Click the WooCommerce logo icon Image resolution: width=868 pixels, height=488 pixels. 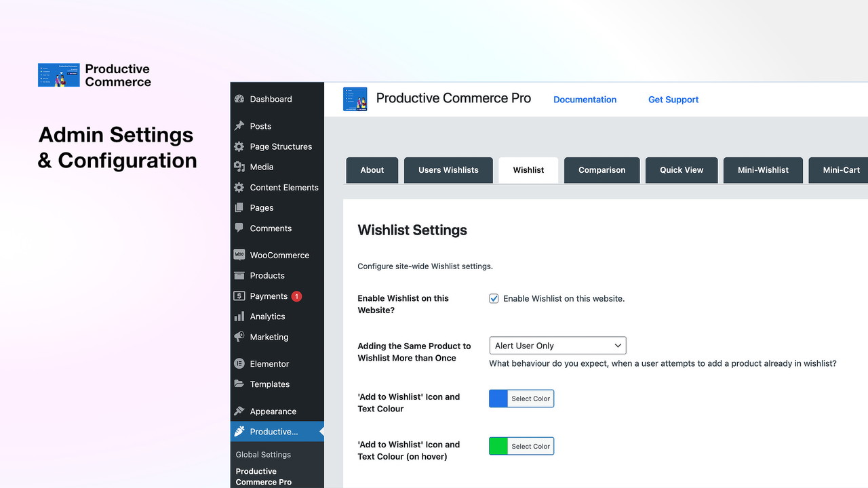tap(239, 255)
